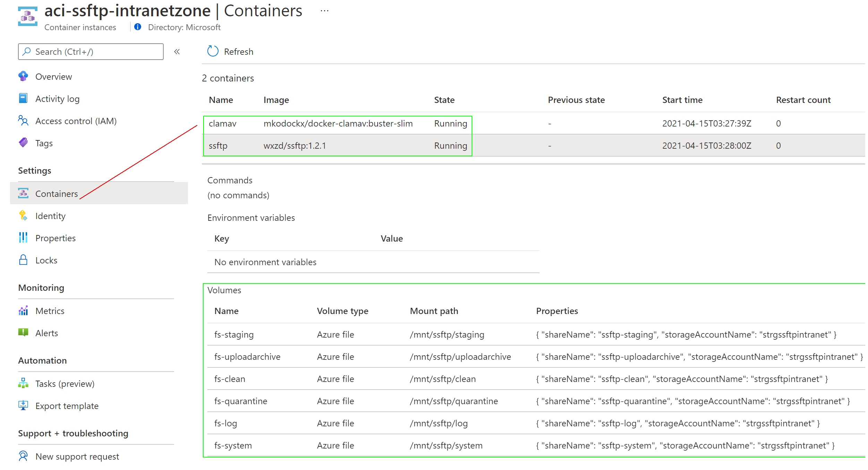Click the Access control (IAM) people icon
Image resolution: width=868 pixels, height=470 pixels.
23,121
